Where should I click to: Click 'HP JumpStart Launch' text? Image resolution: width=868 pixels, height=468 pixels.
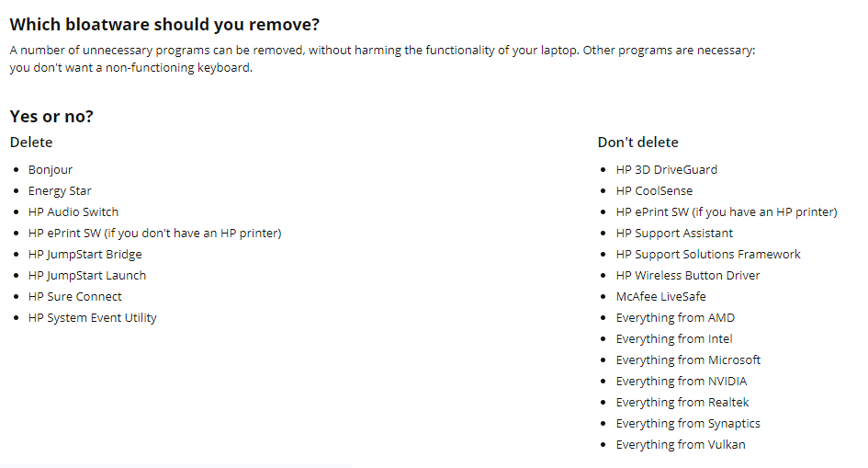pyautogui.click(x=87, y=275)
